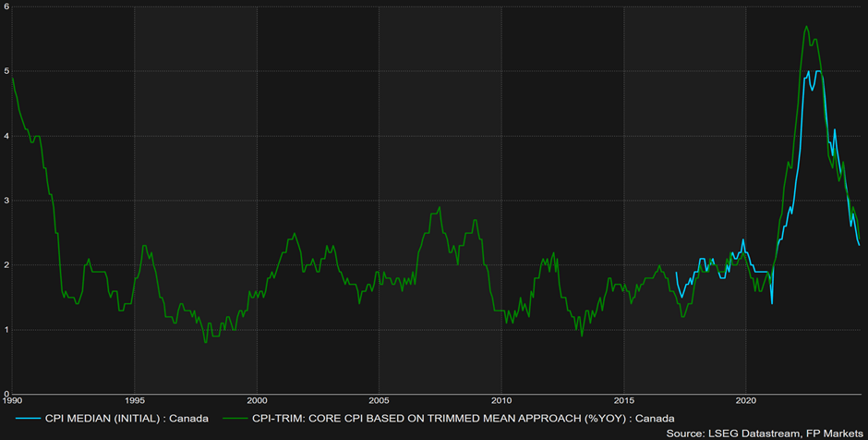868x440 pixels.
Task: Click the y-axis label 2
Action: [6, 265]
